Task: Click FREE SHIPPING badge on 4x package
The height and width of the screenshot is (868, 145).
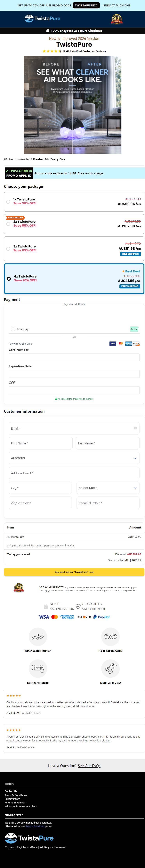Action: click(130, 286)
